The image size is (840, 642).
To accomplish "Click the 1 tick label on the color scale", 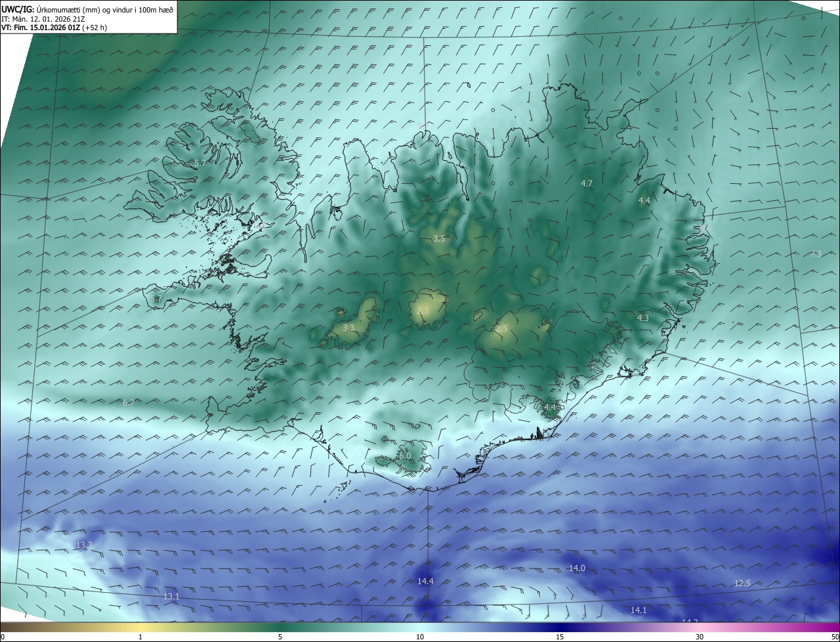I will [140, 637].
